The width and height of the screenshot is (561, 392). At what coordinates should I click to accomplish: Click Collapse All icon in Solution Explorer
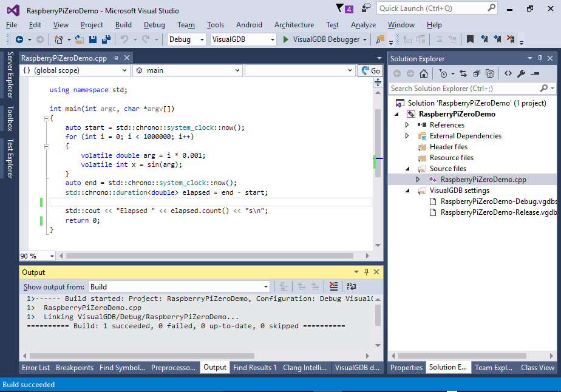pyautogui.click(x=477, y=73)
